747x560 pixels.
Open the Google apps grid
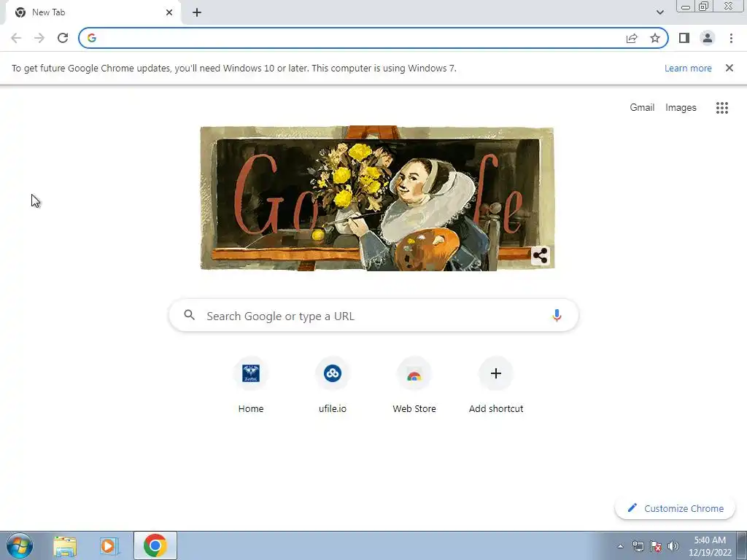pyautogui.click(x=722, y=108)
